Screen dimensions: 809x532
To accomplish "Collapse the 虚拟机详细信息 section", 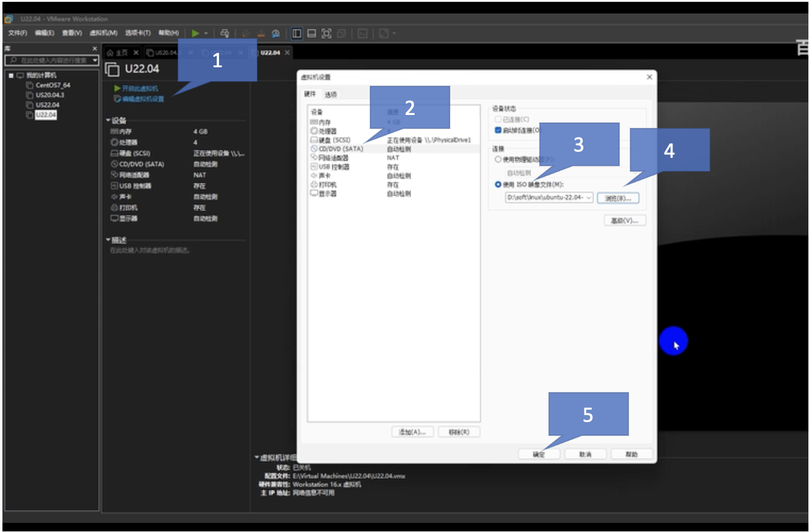I will tap(256, 457).
